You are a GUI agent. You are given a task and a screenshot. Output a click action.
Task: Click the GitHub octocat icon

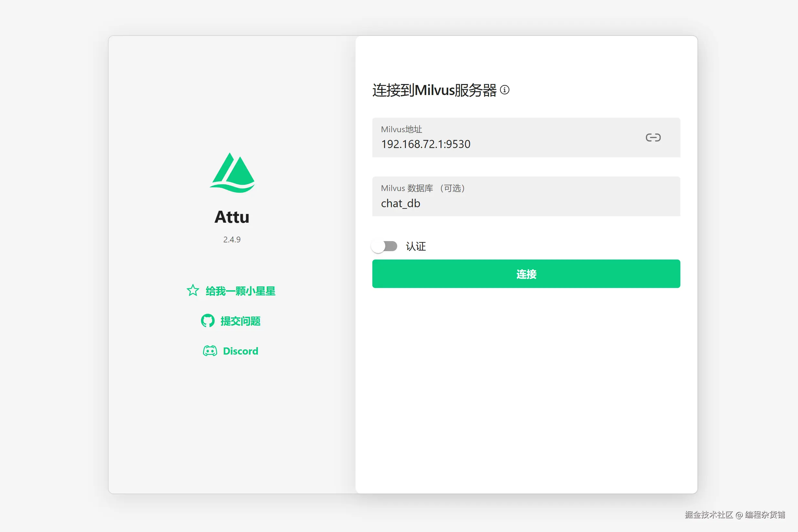[x=207, y=321]
